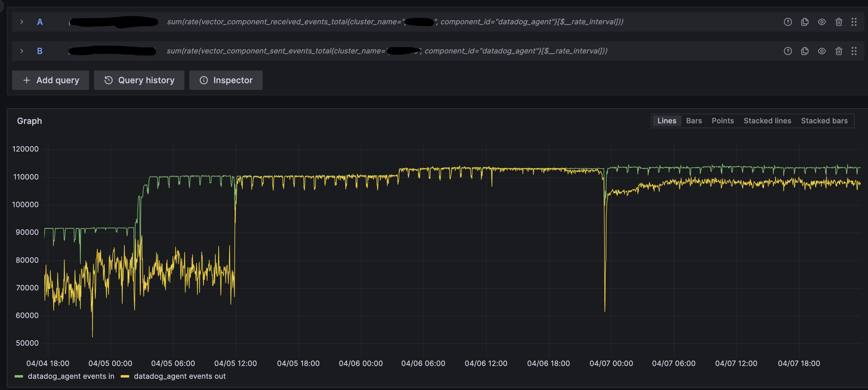Open the help icon for query B
The image size is (868, 390).
pyautogui.click(x=788, y=51)
